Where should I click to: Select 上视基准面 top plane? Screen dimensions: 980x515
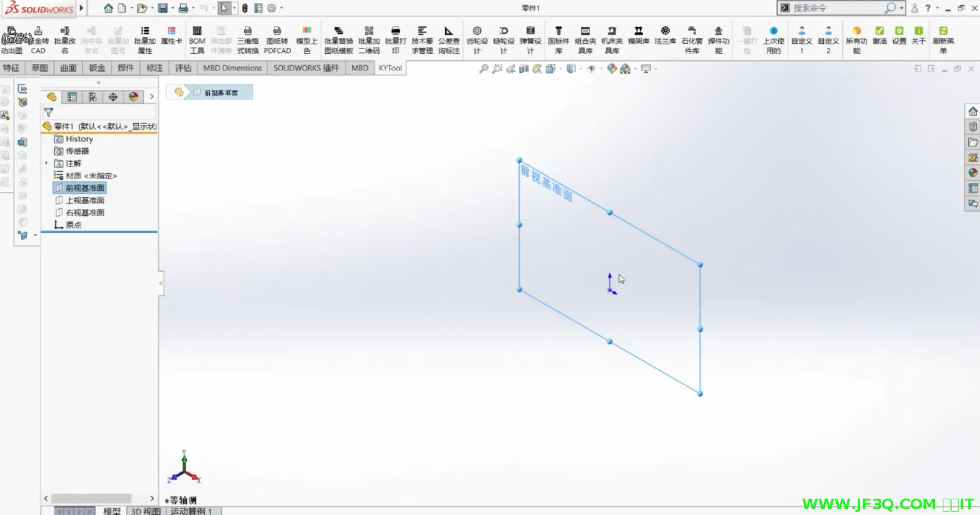click(x=80, y=200)
